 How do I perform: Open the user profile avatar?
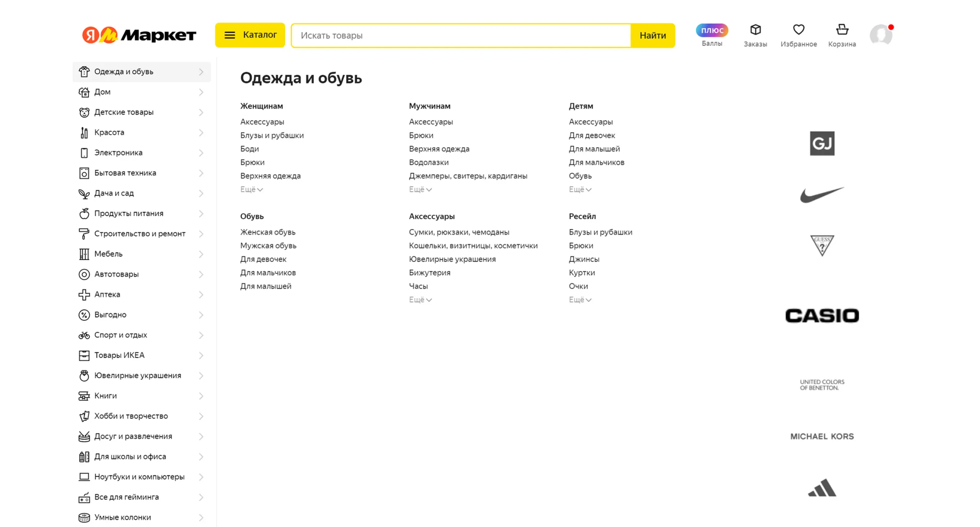point(881,35)
